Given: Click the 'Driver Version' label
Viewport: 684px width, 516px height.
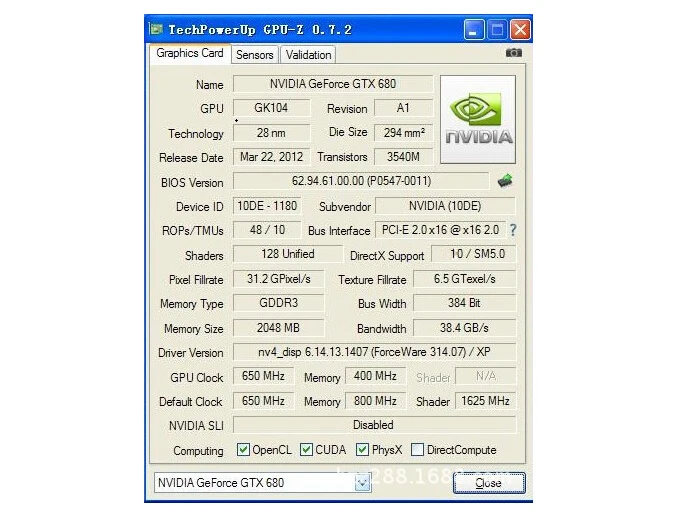Looking at the screenshot, I should (191, 352).
